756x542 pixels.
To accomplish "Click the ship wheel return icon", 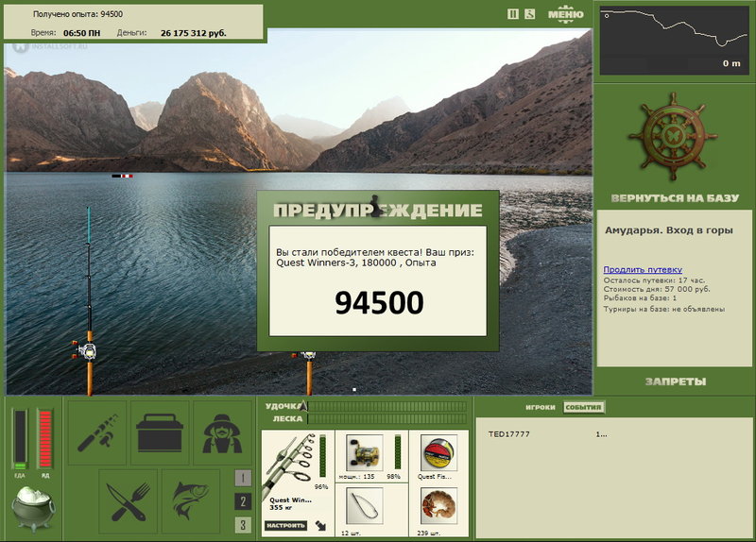I will pos(673,137).
